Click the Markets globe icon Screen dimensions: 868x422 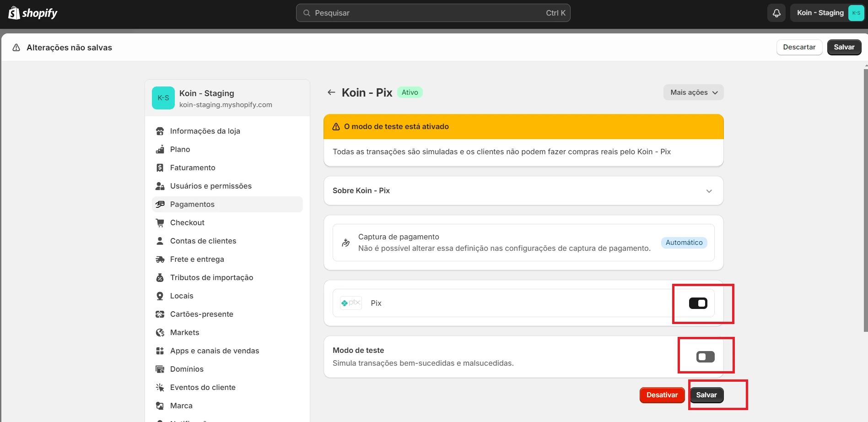tap(160, 332)
